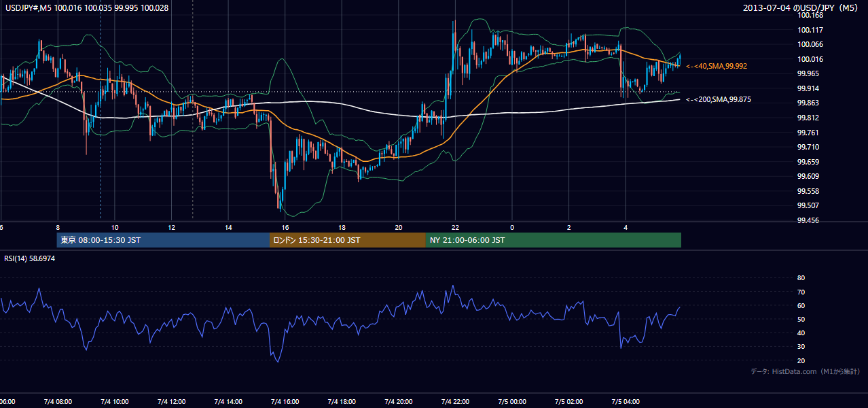
Task: Click the RSI(14) 58.6974 indicator label
Action: [30, 259]
